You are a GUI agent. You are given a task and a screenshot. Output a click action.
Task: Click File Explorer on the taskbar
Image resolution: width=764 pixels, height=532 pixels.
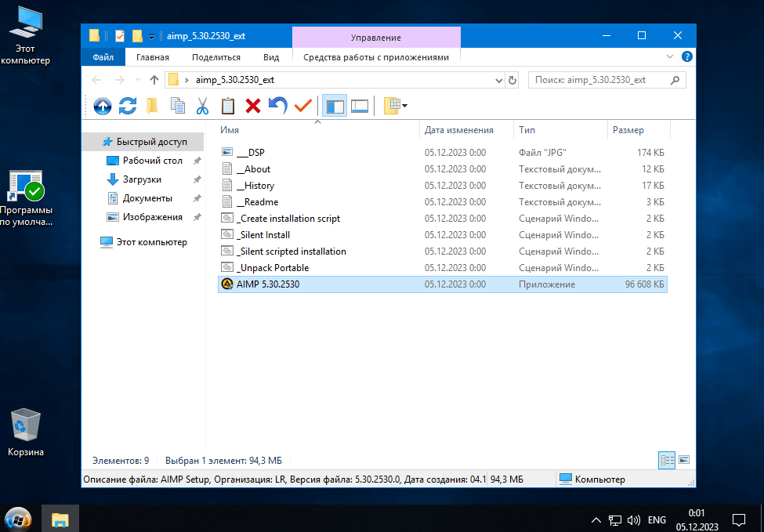pyautogui.click(x=60, y=519)
